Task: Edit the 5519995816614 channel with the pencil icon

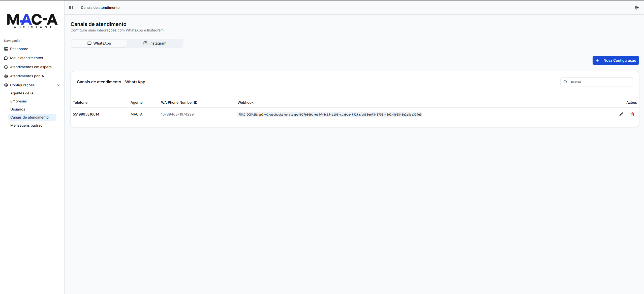Action: [621, 114]
